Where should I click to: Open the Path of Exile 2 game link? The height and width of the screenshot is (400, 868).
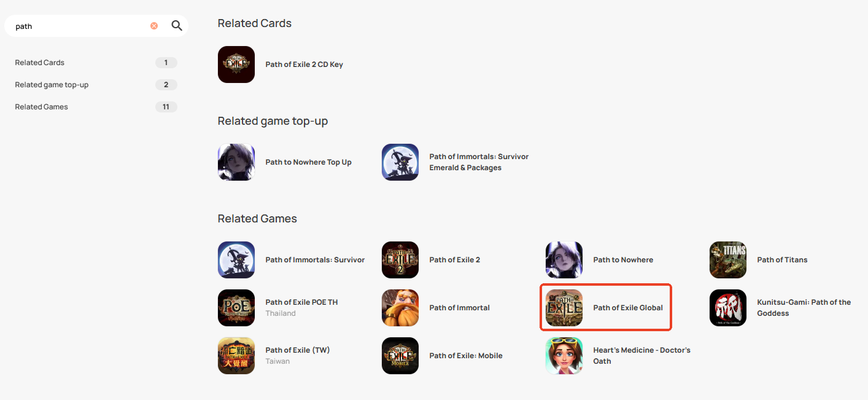455,260
